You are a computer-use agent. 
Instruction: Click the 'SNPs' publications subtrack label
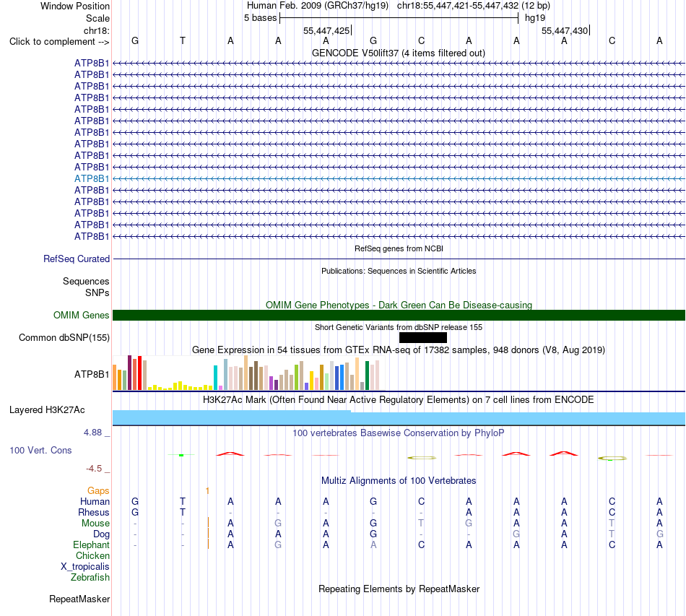pos(97,292)
